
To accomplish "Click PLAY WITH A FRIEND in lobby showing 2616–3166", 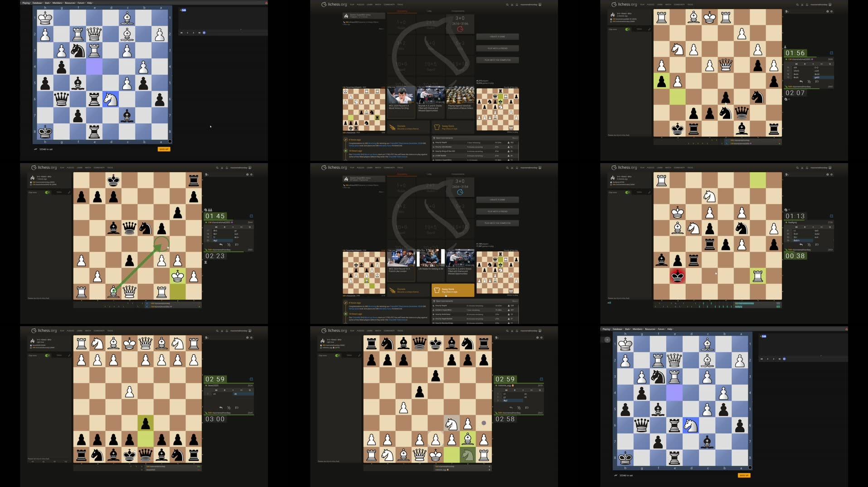I will click(x=497, y=48).
